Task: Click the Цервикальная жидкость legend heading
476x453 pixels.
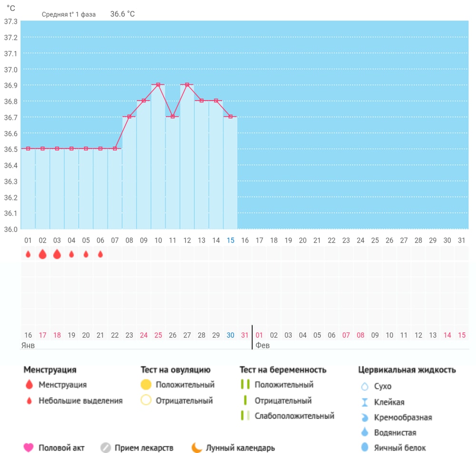Action: [x=407, y=370]
